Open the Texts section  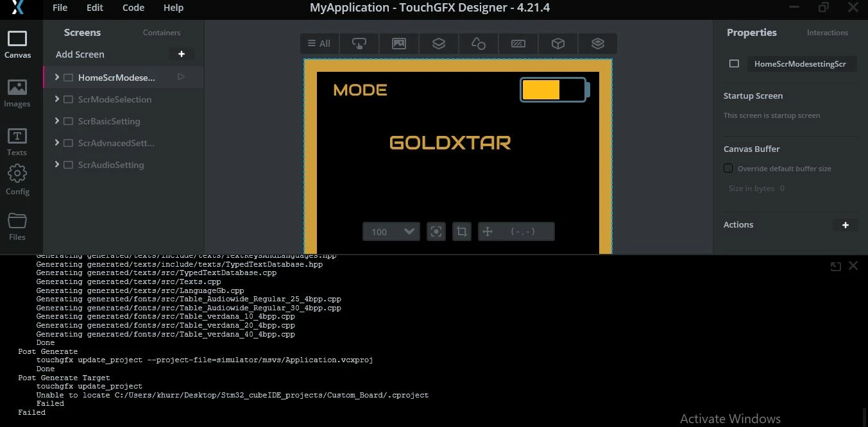point(17,142)
